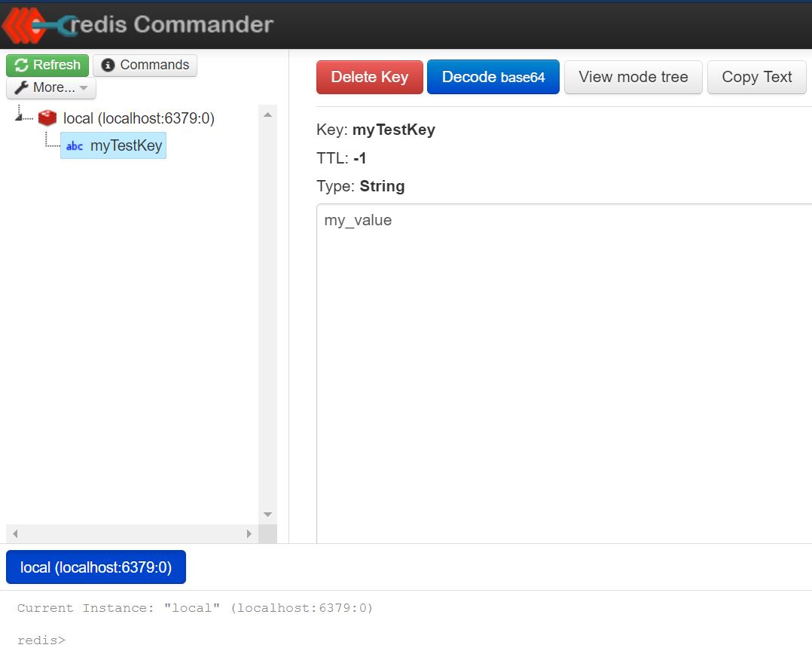Select local (localhost:6379:0) in the tree
The width and height of the screenshot is (812, 654).
(x=139, y=118)
